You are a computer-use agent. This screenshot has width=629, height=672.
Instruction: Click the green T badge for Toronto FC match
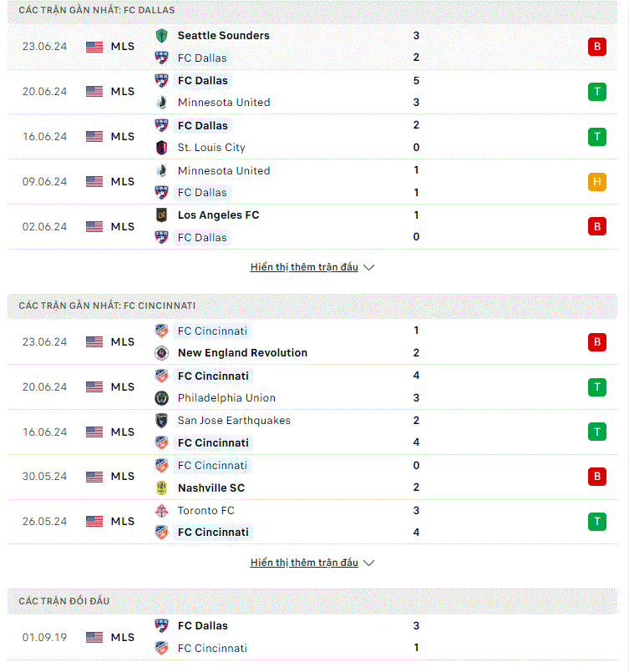pyautogui.click(x=597, y=522)
